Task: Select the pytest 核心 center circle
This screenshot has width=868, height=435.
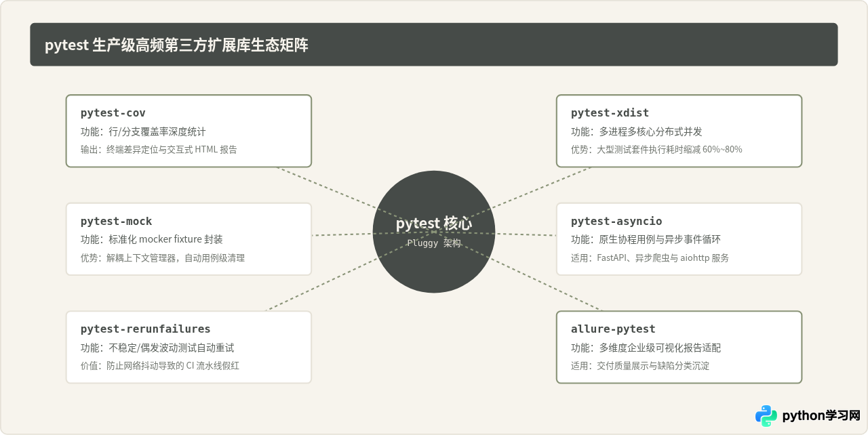Action: (434, 232)
